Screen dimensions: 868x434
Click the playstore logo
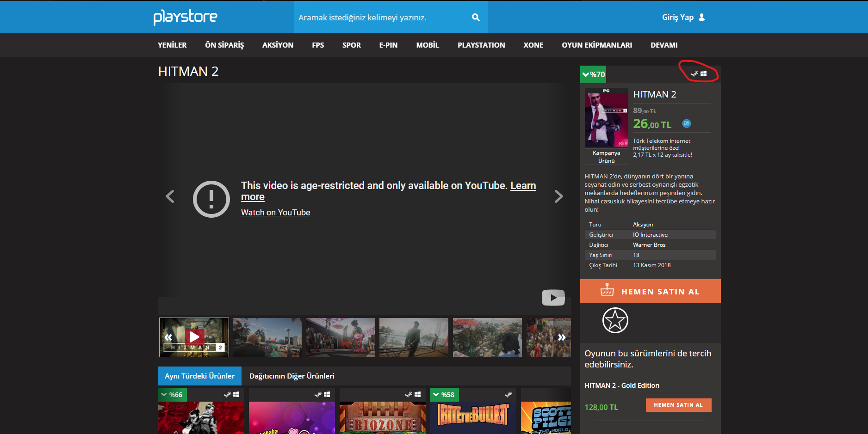185,17
